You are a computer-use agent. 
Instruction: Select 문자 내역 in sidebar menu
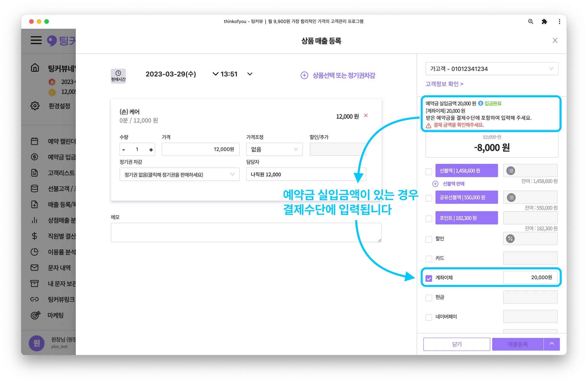tap(59, 268)
